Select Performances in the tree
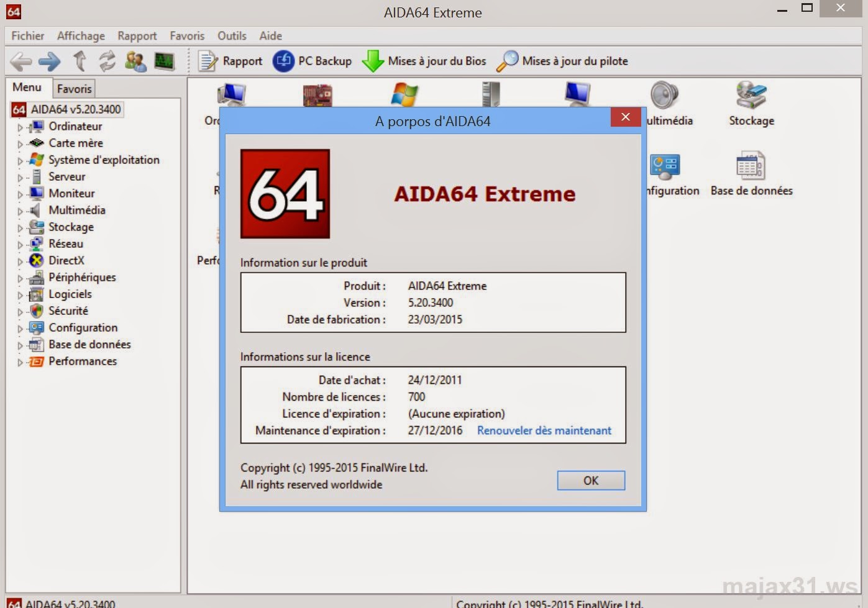Viewport: 868px width, 608px height. click(83, 361)
